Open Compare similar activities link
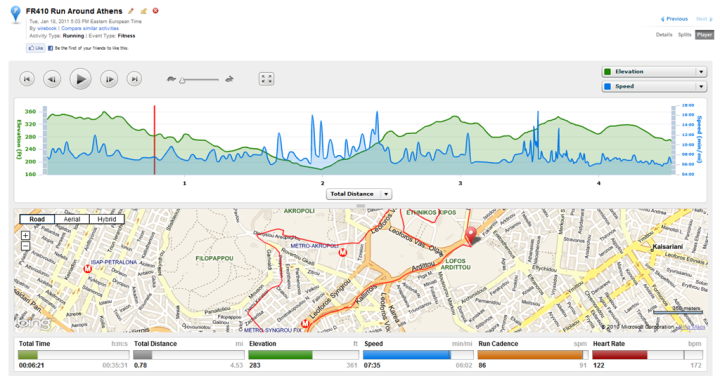 coord(90,28)
